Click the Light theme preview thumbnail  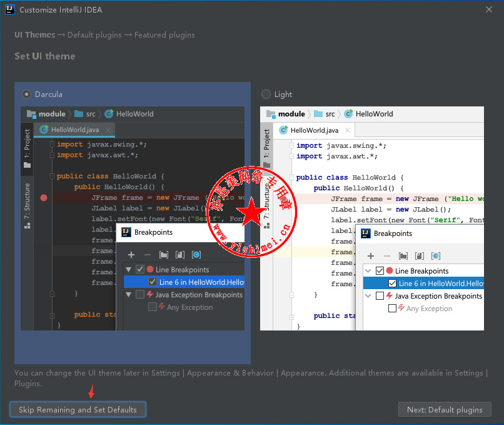pos(372,218)
